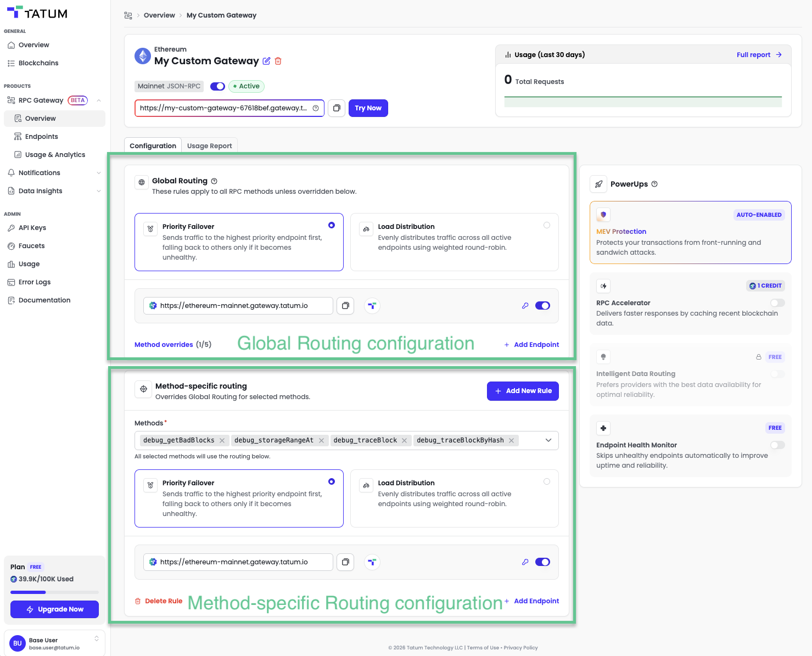
Task: Enable the RPC Accelerator toggle
Action: 777,303
